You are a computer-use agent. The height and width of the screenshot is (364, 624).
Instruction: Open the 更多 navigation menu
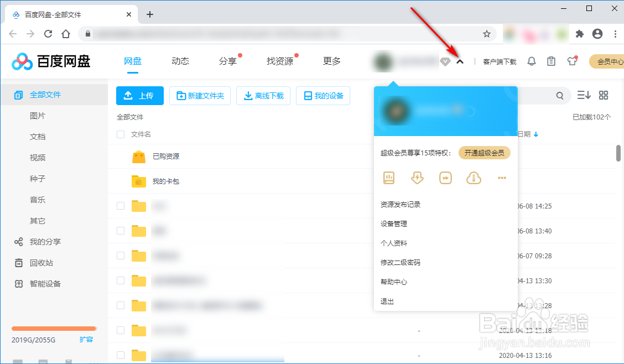tap(331, 61)
